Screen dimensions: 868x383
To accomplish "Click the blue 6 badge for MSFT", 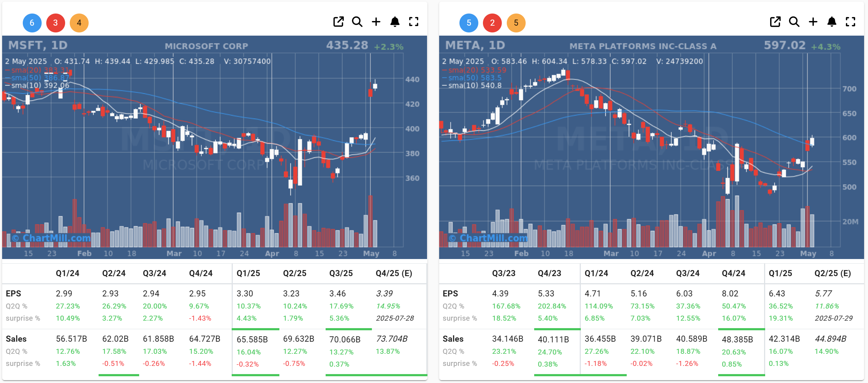I will pyautogui.click(x=32, y=23).
